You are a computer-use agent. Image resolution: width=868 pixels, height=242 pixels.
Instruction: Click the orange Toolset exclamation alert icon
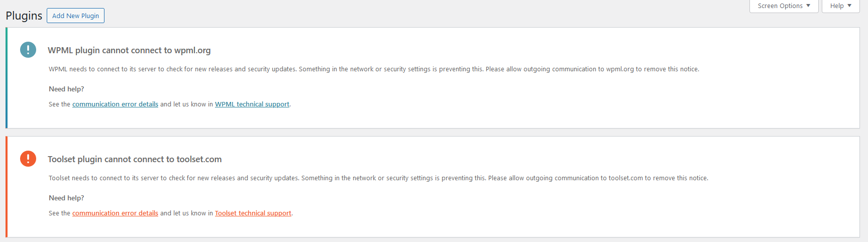tap(28, 159)
